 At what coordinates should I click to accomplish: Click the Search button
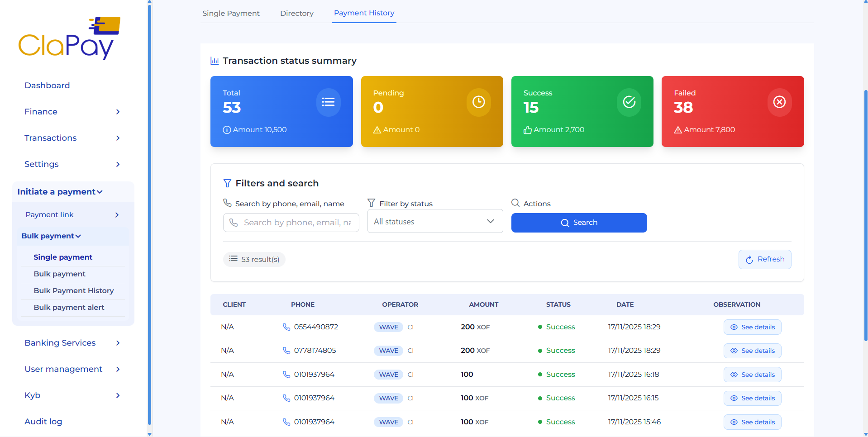point(579,223)
